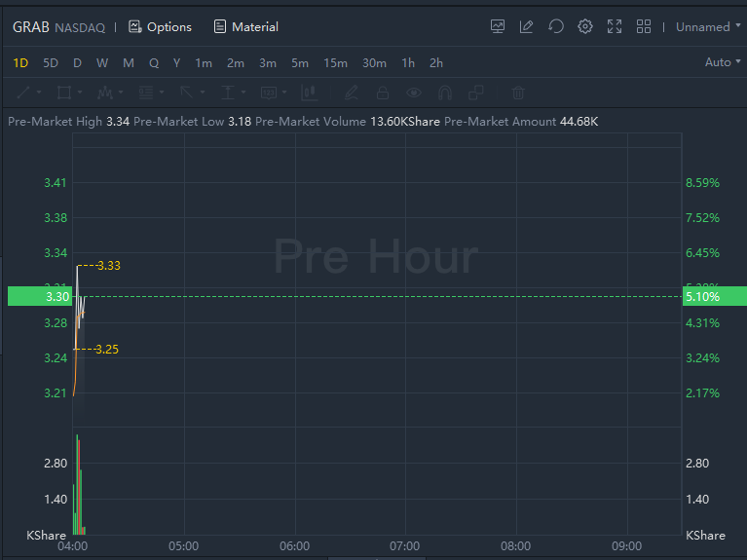Click the 5.10% change label
The image size is (747, 560).
pyautogui.click(x=714, y=296)
